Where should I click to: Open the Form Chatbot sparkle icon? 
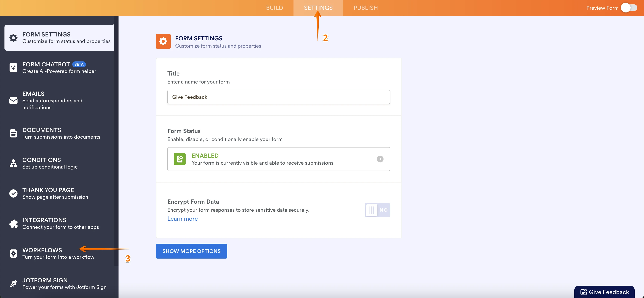pyautogui.click(x=13, y=67)
